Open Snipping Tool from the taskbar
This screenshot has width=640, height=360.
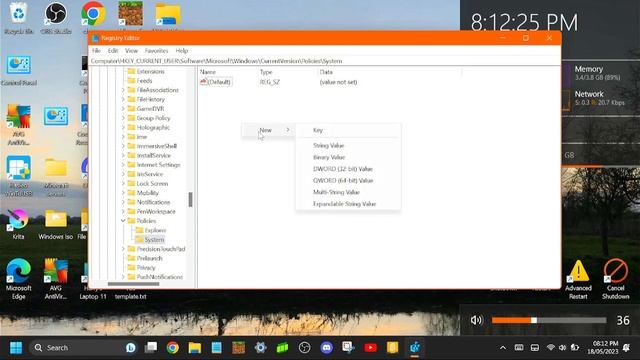pyautogui.click(x=348, y=348)
